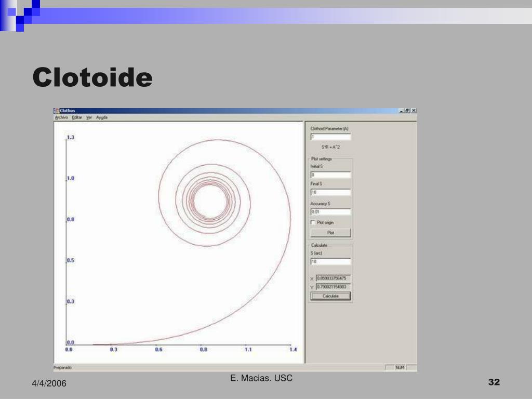
Task: Open the Ayuda menu
Action: pos(102,117)
